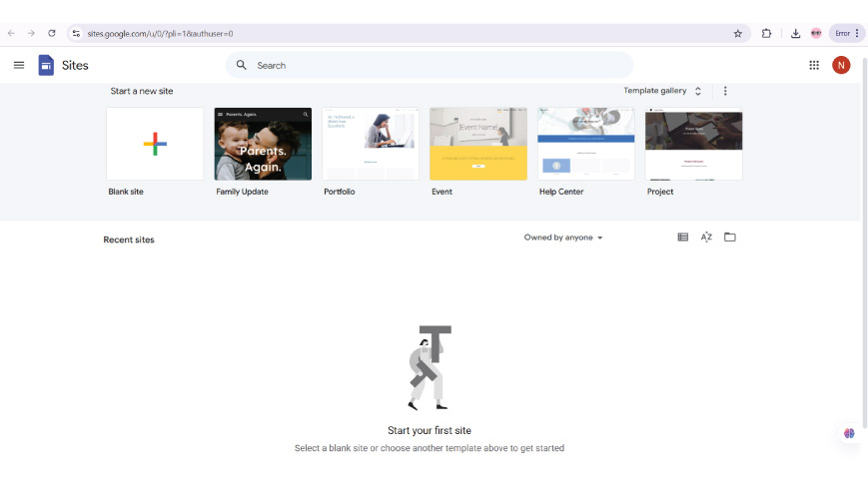This screenshot has height=482, width=868.
Task: Go forward in browser history
Action: [31, 33]
